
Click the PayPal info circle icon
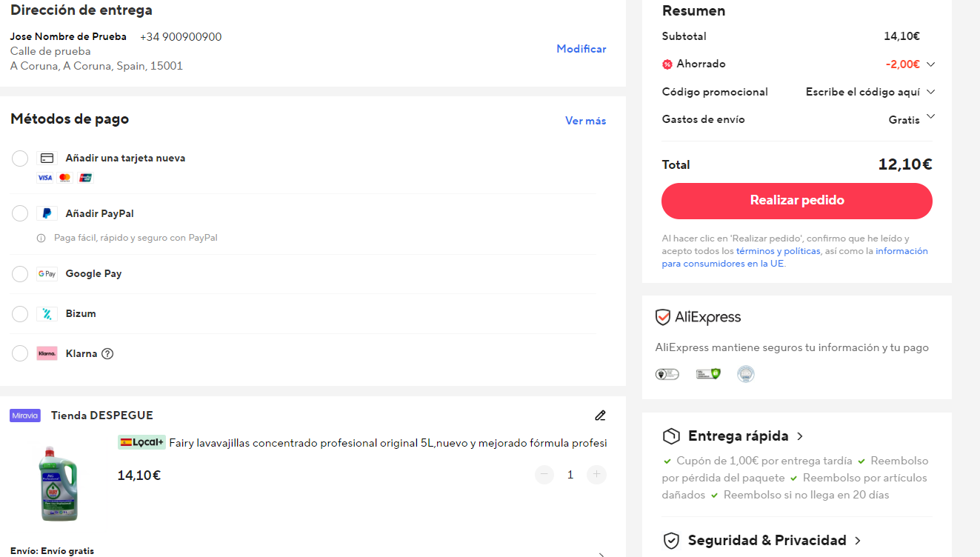(41, 239)
